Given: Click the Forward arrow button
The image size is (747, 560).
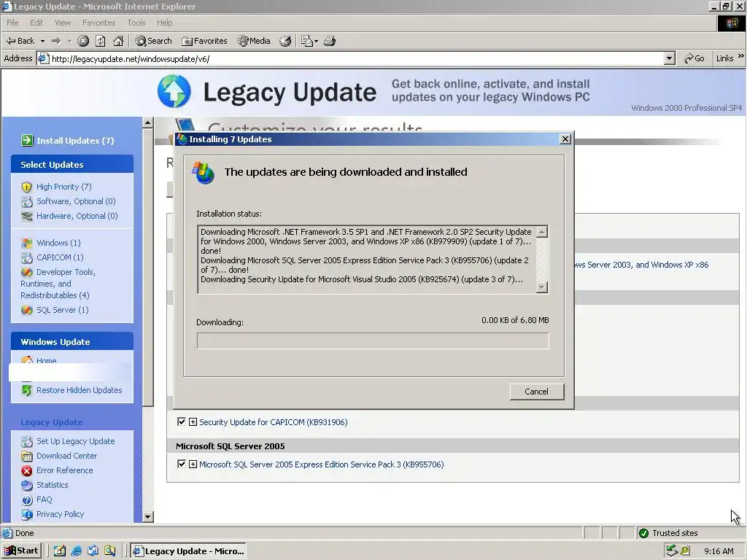Looking at the screenshot, I should click(x=56, y=41).
